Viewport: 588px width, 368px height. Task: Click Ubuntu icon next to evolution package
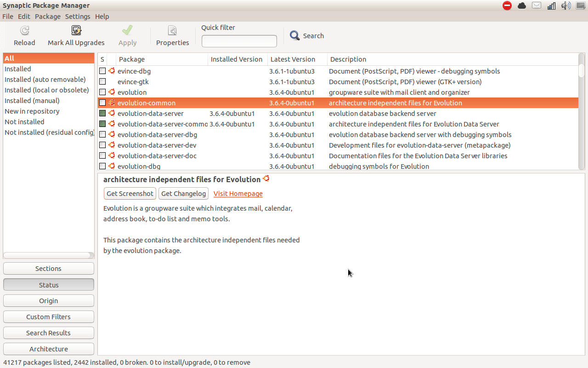(112, 92)
